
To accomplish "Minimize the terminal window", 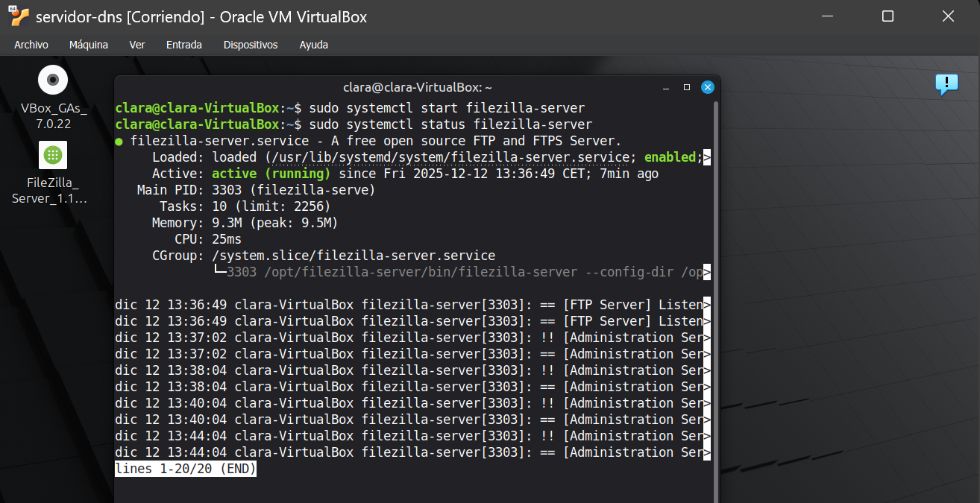I will [x=666, y=87].
